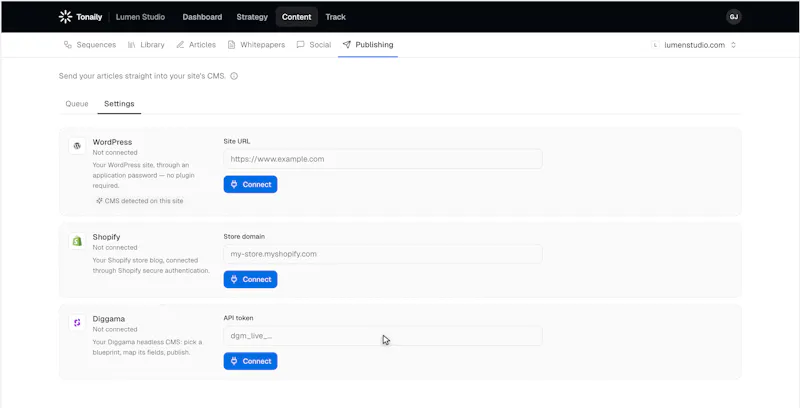Click the 'Site URL' label

(x=237, y=141)
